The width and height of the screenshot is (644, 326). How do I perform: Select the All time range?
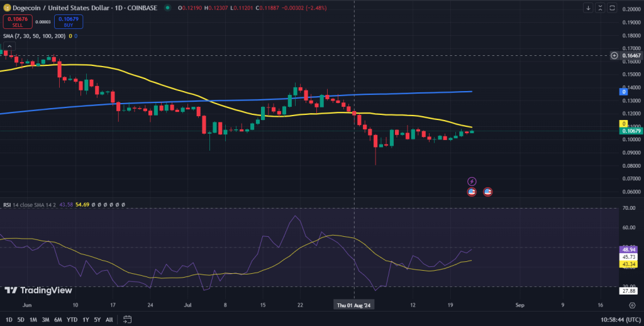pyautogui.click(x=109, y=320)
